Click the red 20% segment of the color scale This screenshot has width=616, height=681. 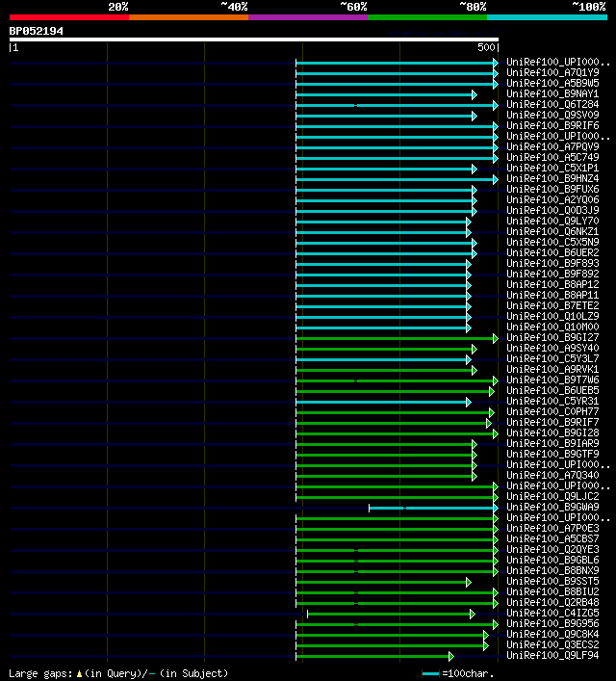69,17
